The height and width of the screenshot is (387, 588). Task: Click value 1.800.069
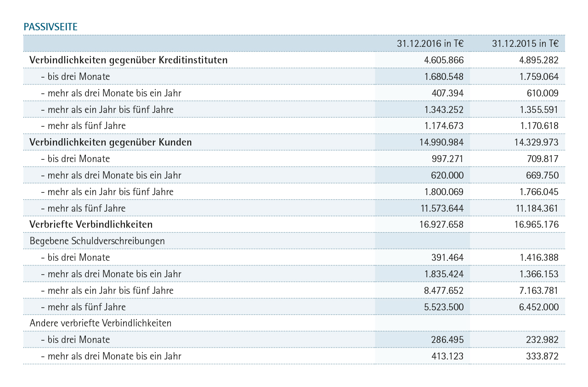[445, 192]
